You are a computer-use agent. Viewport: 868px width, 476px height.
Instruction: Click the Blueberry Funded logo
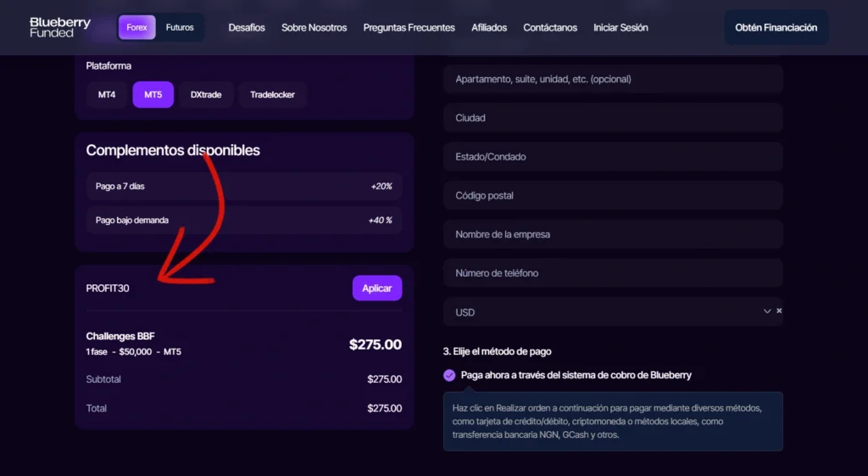59,27
